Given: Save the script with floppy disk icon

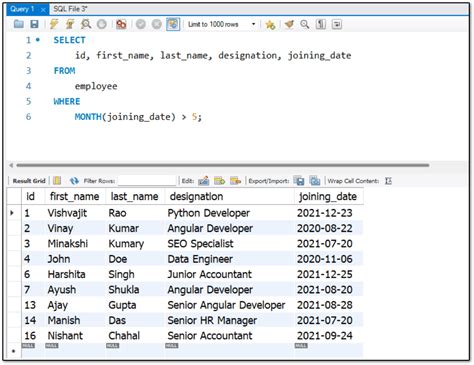Looking at the screenshot, I should [34, 24].
